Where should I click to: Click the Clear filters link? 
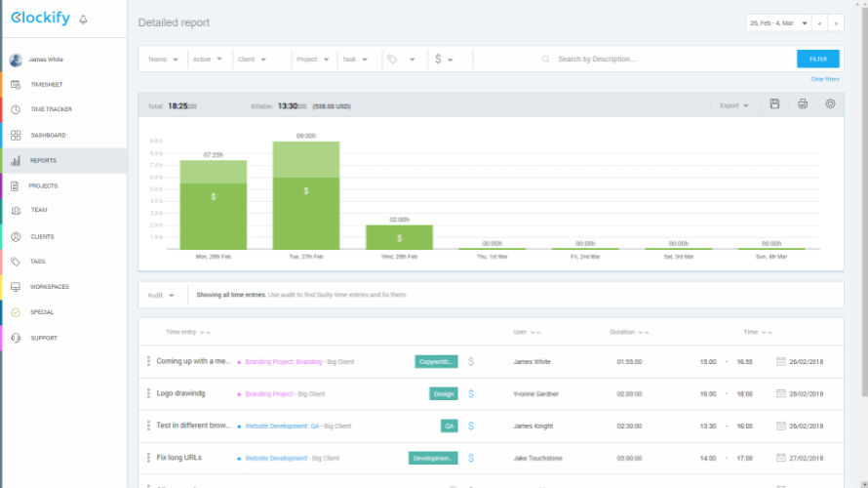824,79
